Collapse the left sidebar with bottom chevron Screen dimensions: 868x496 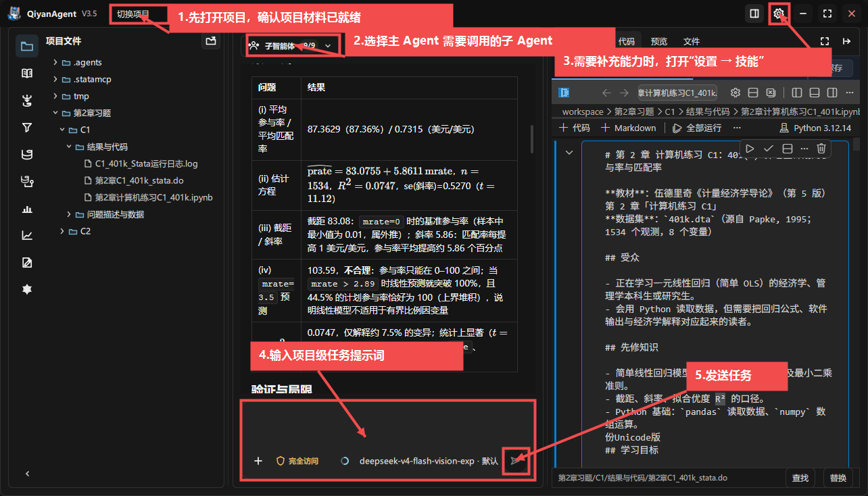tap(27, 474)
